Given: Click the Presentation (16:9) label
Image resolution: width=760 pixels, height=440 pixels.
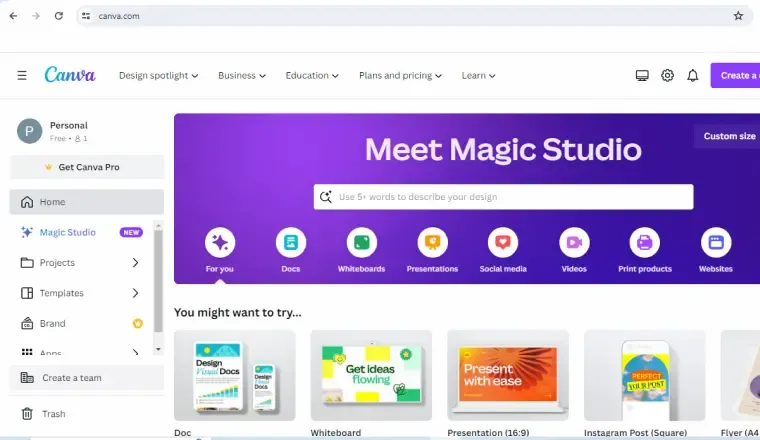Looking at the screenshot, I should (x=488, y=433).
